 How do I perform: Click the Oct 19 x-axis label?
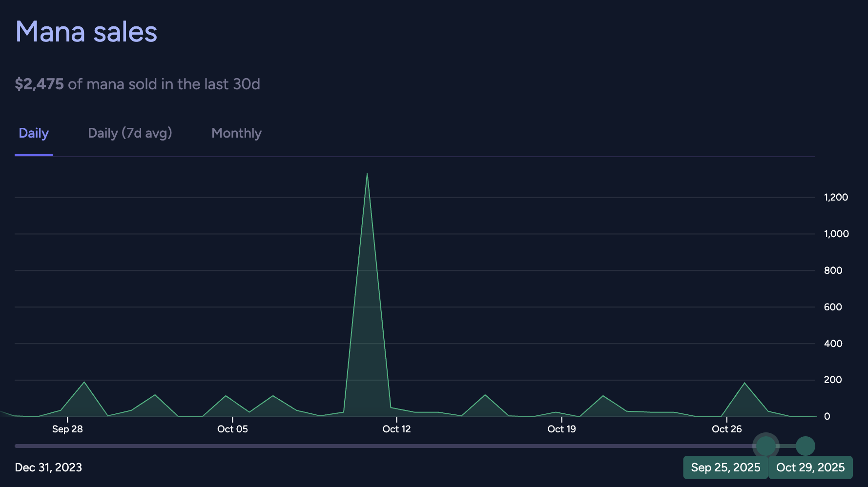pyautogui.click(x=561, y=429)
